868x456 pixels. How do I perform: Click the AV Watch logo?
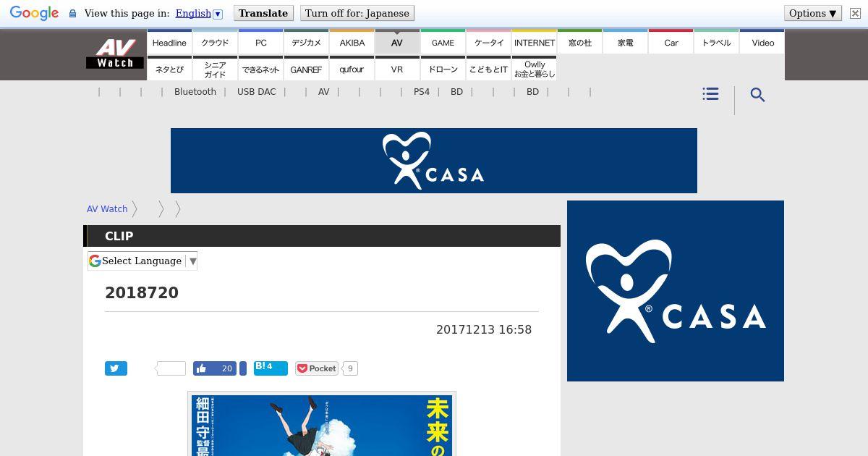115,54
